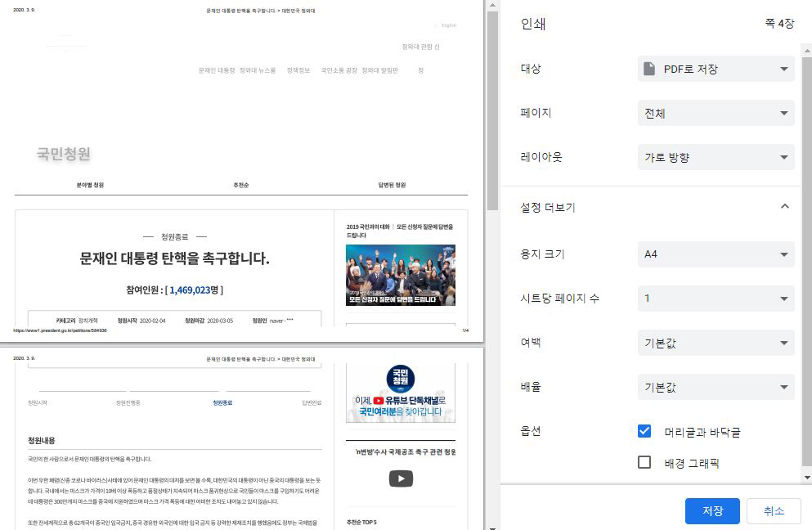This screenshot has height=530, width=812.
Task: Click the 2019 국민과의 대화 photo thumbnail
Action: 401,275
